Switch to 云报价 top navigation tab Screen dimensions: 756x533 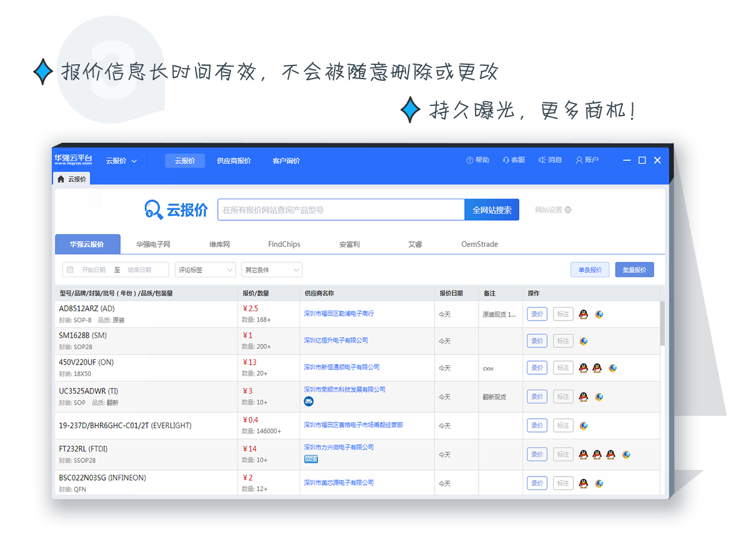(x=185, y=161)
